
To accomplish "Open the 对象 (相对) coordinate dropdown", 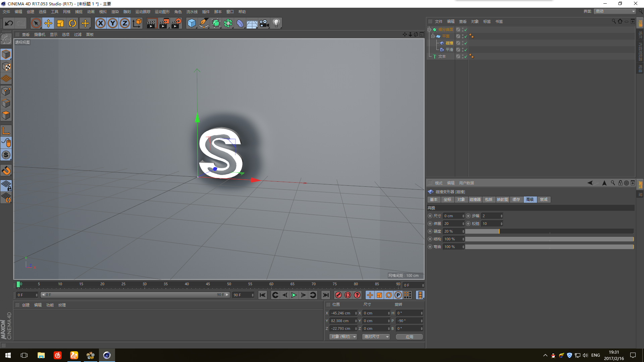I will 343,337.
